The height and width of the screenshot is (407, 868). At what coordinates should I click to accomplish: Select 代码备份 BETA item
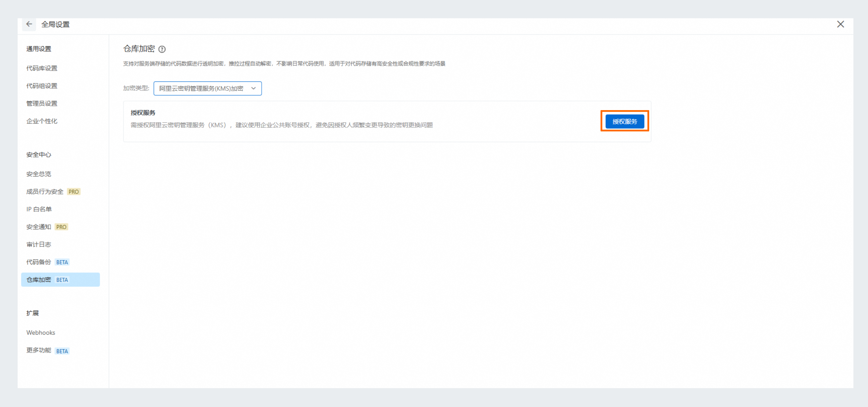click(x=48, y=262)
